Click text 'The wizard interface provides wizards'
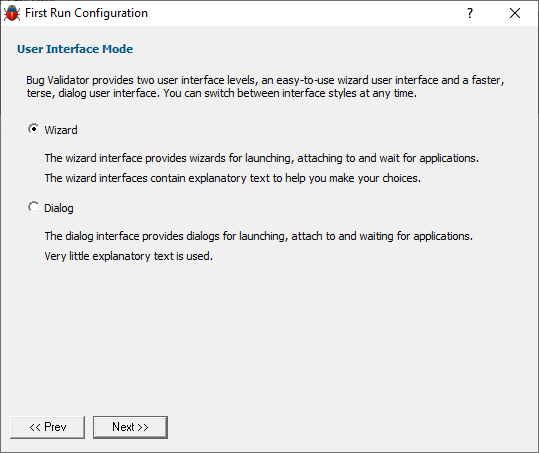This screenshot has width=539, height=453. pyautogui.click(x=135, y=158)
